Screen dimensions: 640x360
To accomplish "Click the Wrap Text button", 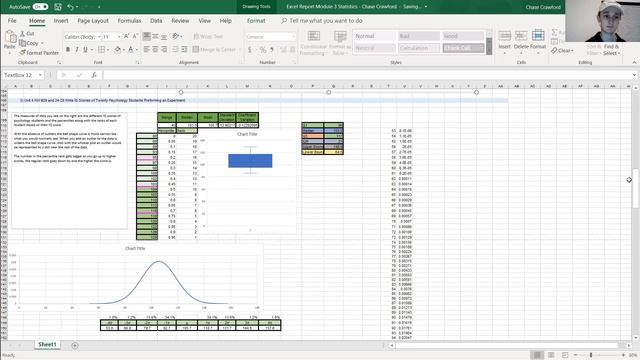I will (x=208, y=36).
